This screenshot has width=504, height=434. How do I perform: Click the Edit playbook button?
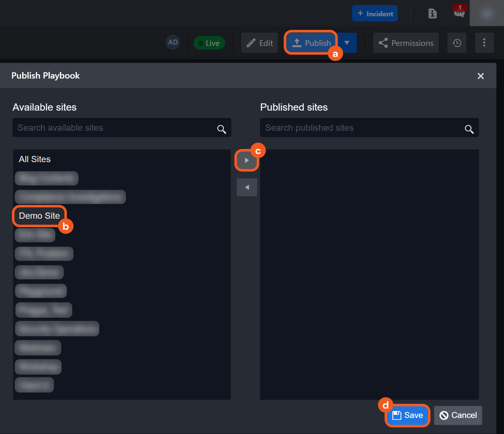[x=260, y=43]
